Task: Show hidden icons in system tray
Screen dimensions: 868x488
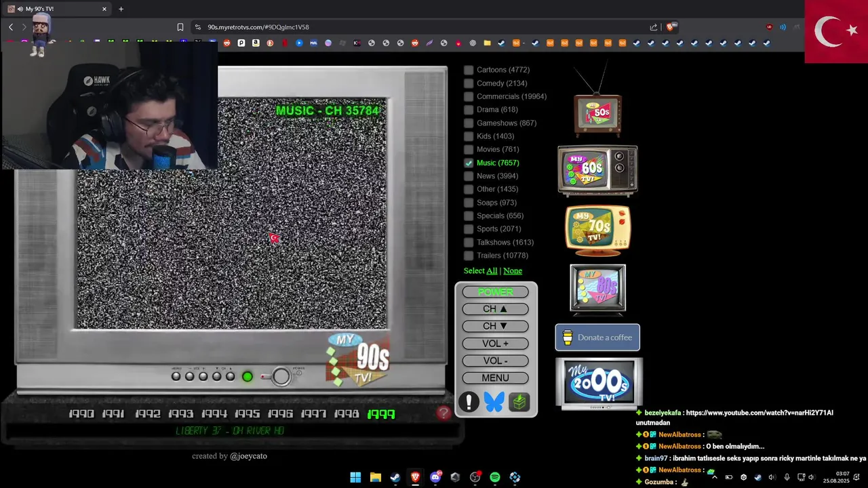Action: [714, 477]
